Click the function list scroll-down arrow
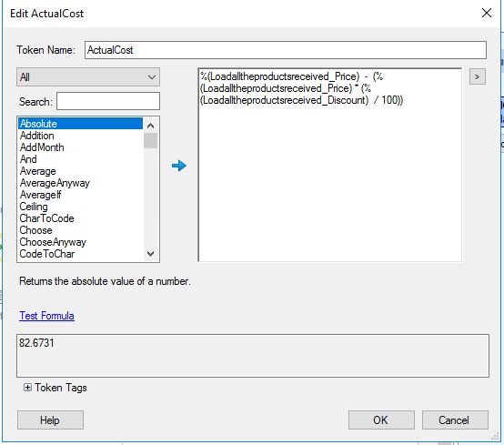This screenshot has height=445, width=504. [x=150, y=254]
